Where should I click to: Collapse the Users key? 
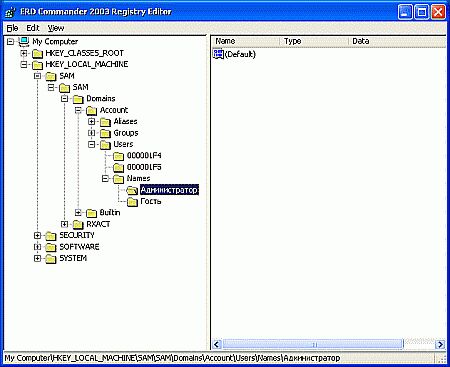[x=92, y=144]
